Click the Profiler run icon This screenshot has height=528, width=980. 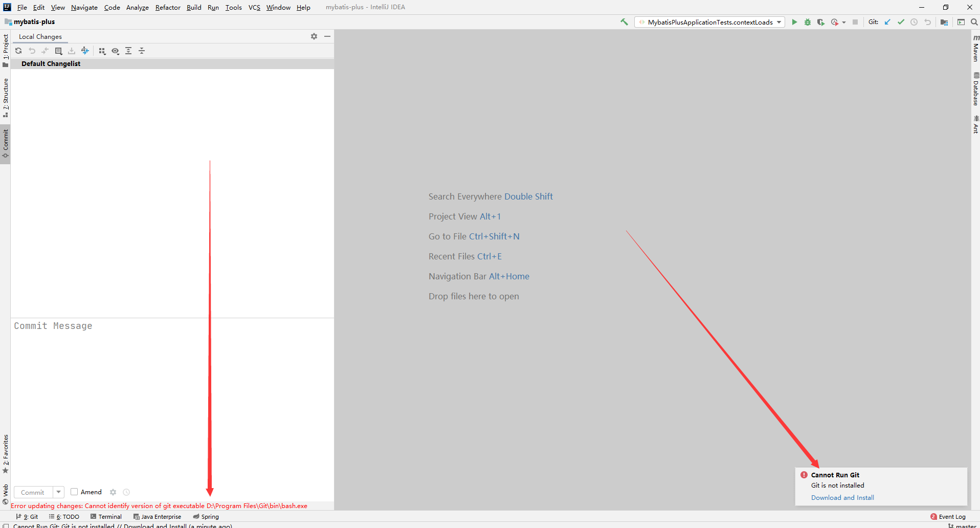click(835, 22)
